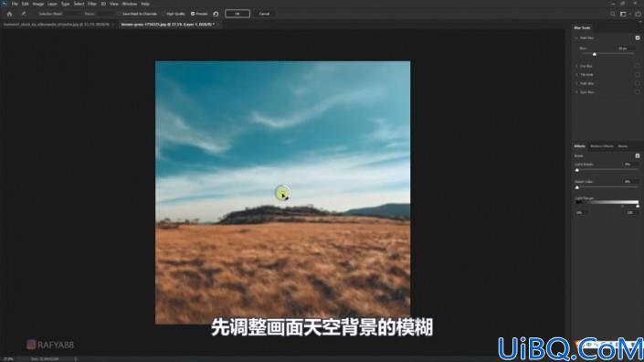Toggle the Bokeh effects checkbox
The height and width of the screenshot is (362, 644).
[x=638, y=155]
